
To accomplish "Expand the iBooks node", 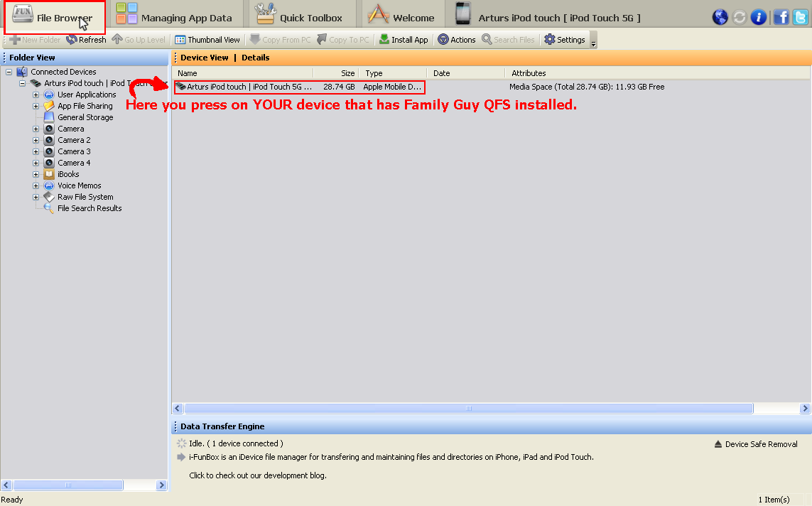I will [x=36, y=175].
